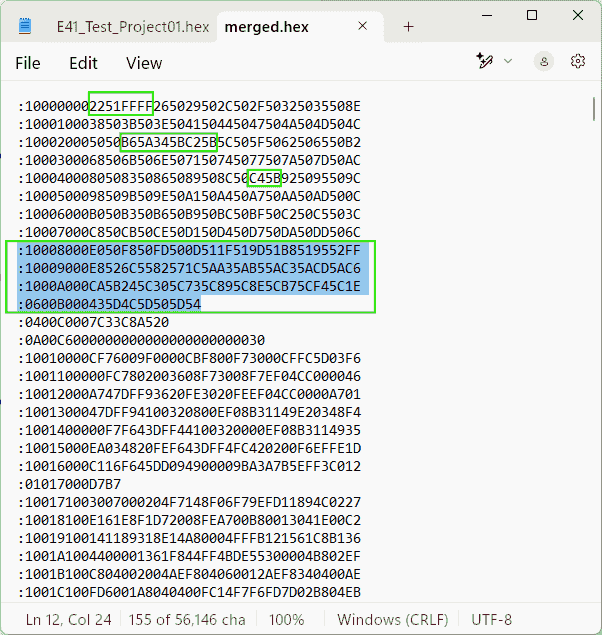This screenshot has height=635, width=602.
Task: Open the View menu
Action: [144, 63]
